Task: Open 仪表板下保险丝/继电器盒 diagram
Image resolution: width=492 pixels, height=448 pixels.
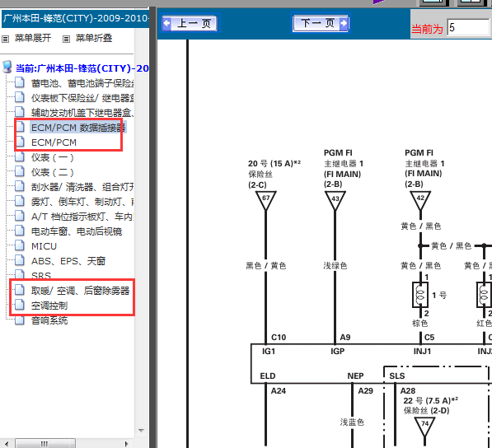Action: click(x=83, y=98)
